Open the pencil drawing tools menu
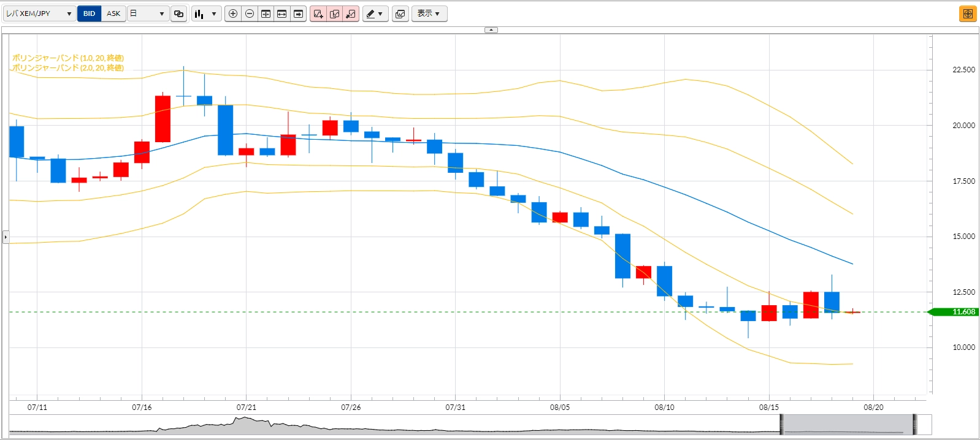Viewport: 980px width, 440px height. pyautogui.click(x=375, y=13)
